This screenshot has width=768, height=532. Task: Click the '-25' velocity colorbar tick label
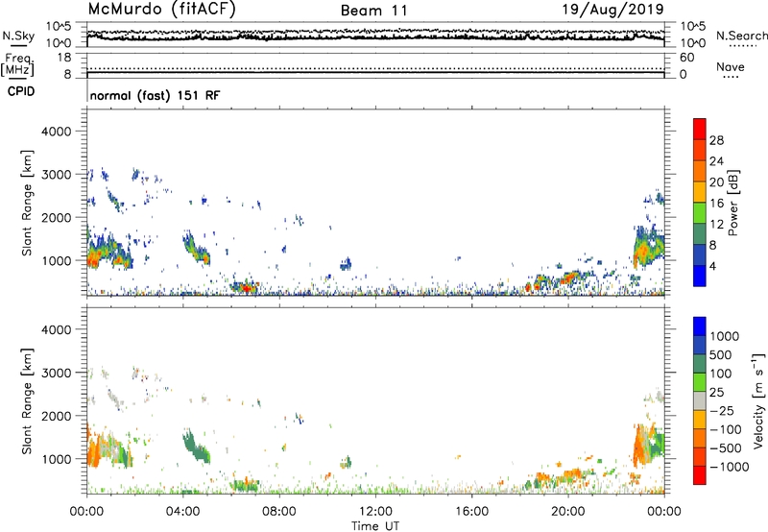(x=722, y=410)
